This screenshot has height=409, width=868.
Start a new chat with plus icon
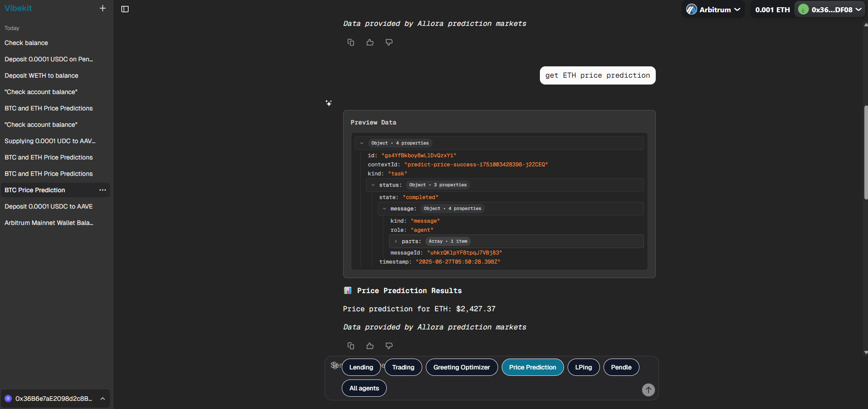103,8
